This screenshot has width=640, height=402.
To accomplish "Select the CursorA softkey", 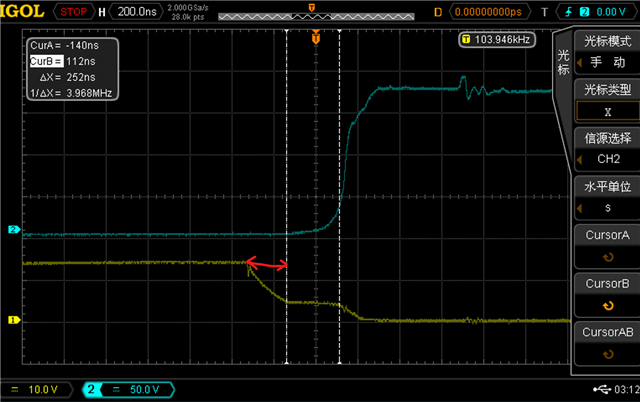I will pos(607,246).
